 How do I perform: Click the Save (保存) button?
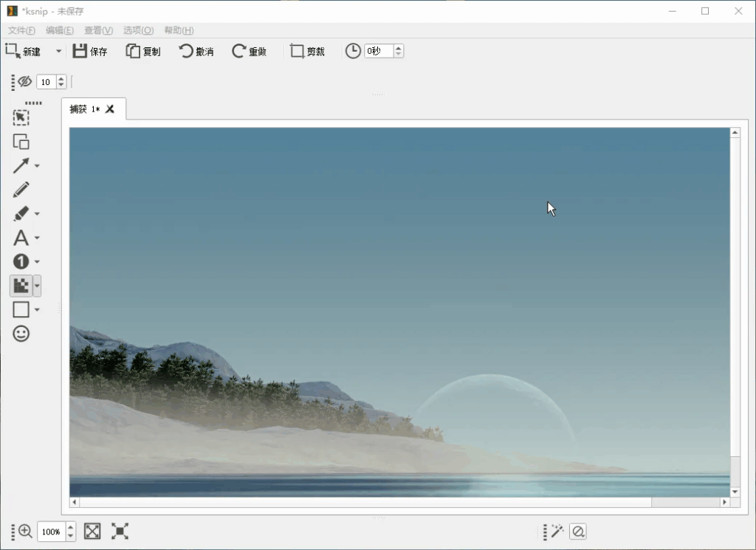click(90, 51)
